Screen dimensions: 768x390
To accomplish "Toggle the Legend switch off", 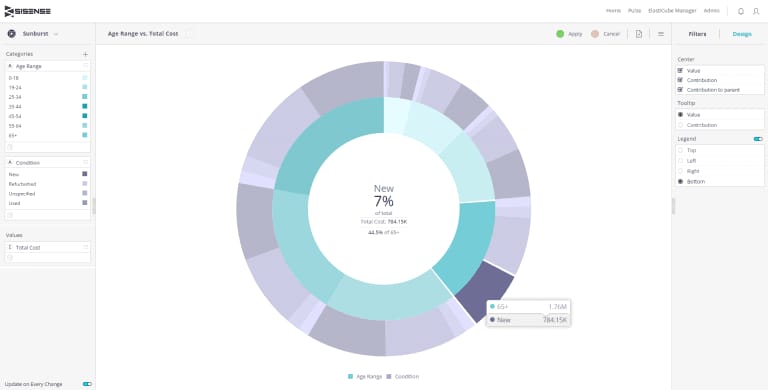I will [x=758, y=139].
